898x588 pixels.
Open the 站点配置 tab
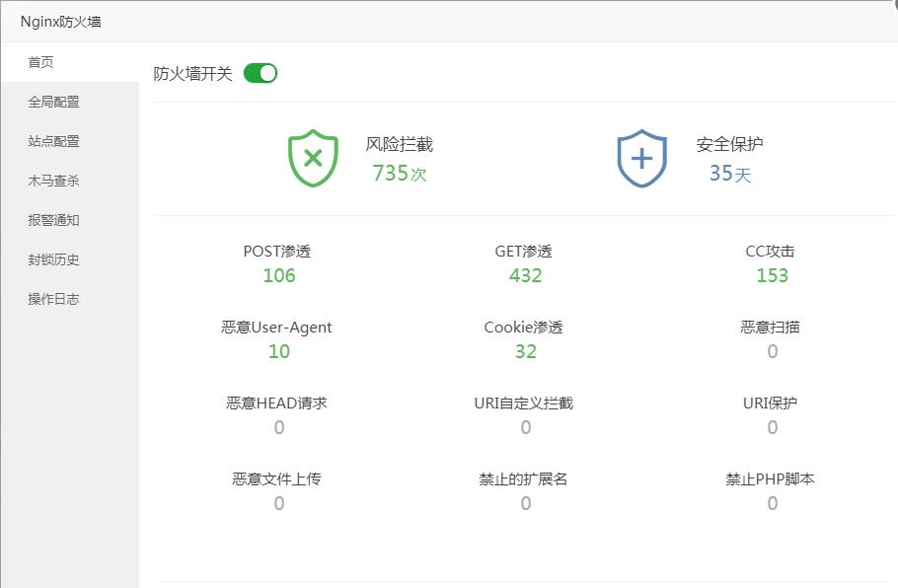(70, 141)
